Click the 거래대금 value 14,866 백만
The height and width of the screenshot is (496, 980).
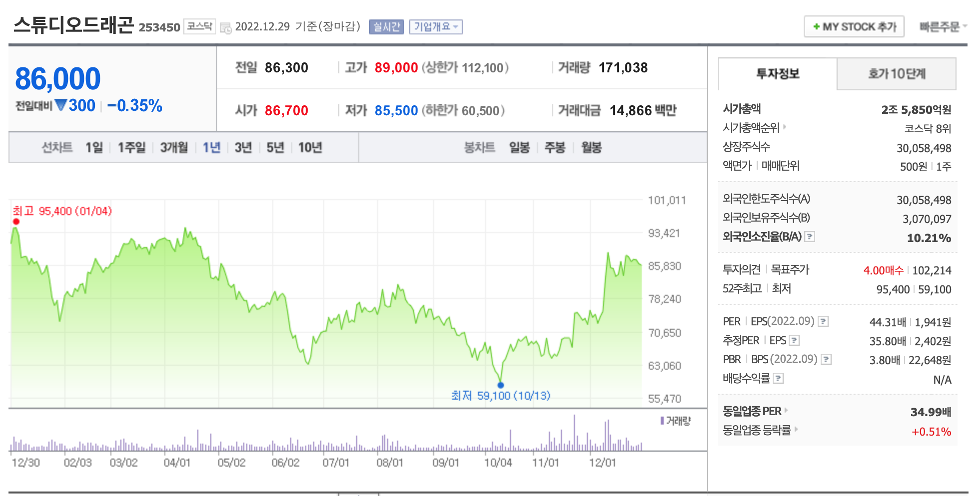(x=643, y=111)
